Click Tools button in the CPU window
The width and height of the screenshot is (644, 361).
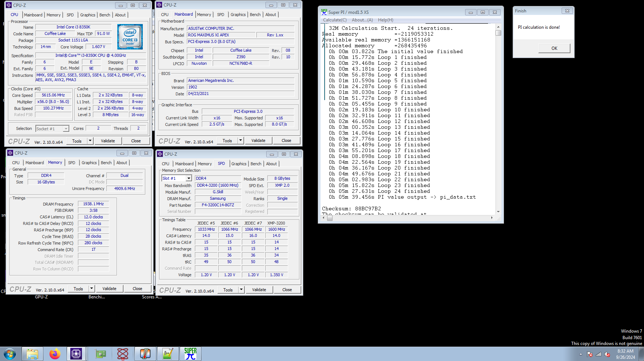pos(77,141)
